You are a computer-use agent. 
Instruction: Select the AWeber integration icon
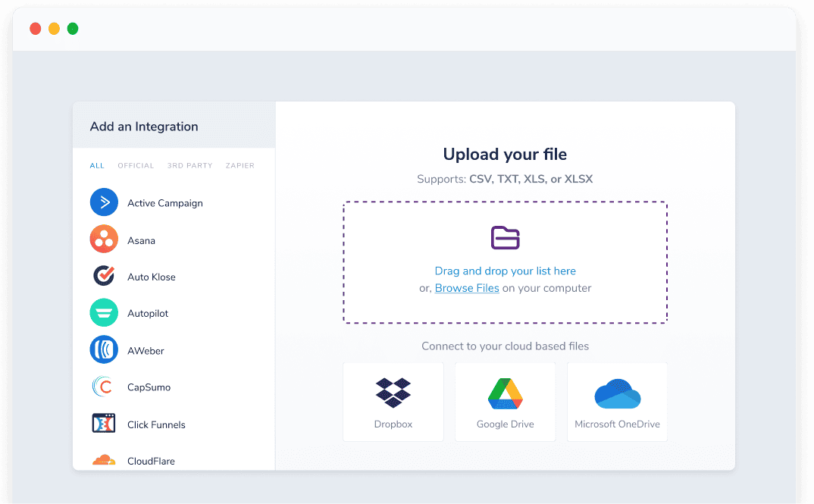click(104, 349)
